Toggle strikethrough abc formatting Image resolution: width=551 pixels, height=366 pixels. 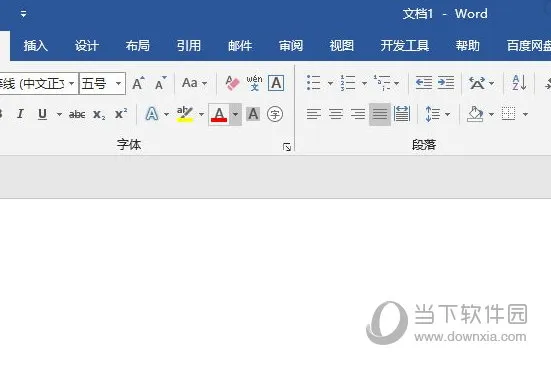click(77, 114)
